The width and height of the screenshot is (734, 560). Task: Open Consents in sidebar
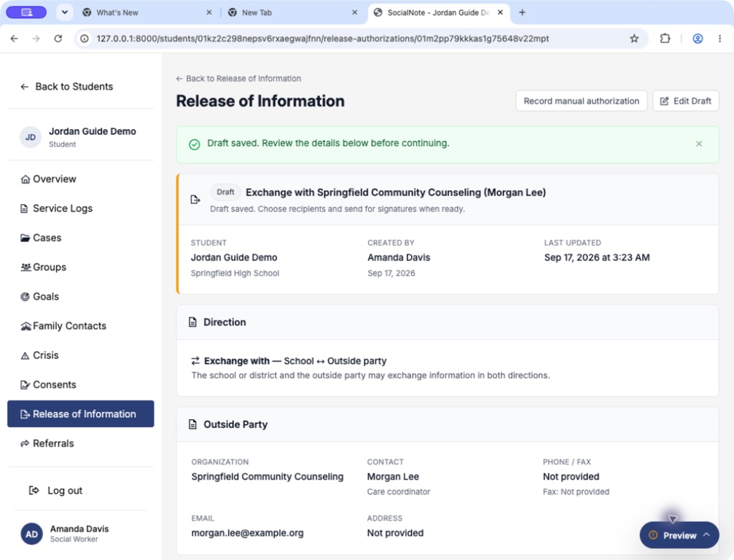point(80,385)
